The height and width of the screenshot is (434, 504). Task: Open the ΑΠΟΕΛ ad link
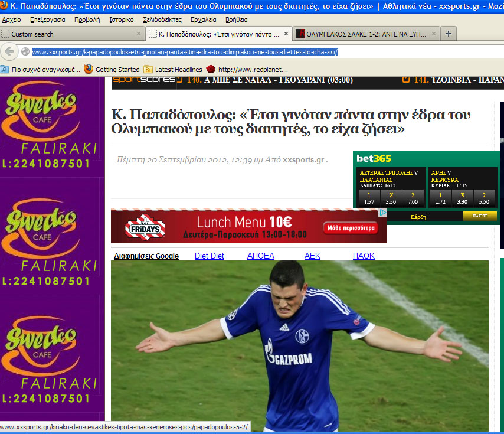261,256
